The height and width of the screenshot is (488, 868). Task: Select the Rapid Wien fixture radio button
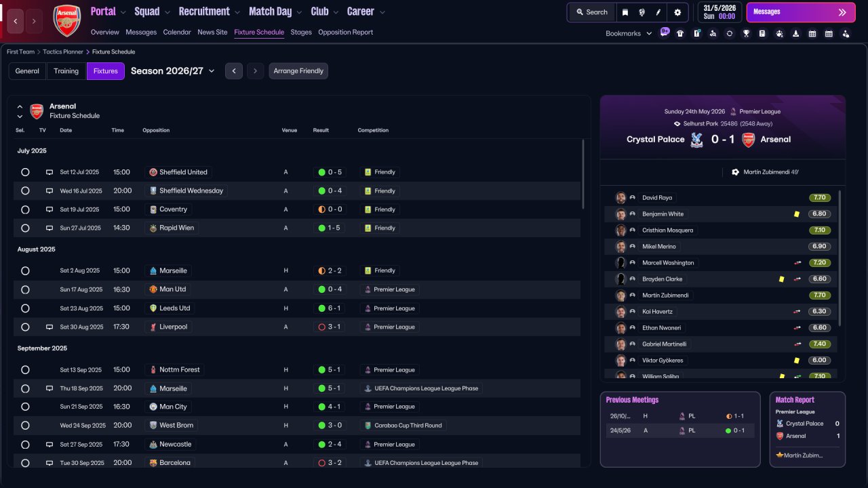[x=25, y=228]
